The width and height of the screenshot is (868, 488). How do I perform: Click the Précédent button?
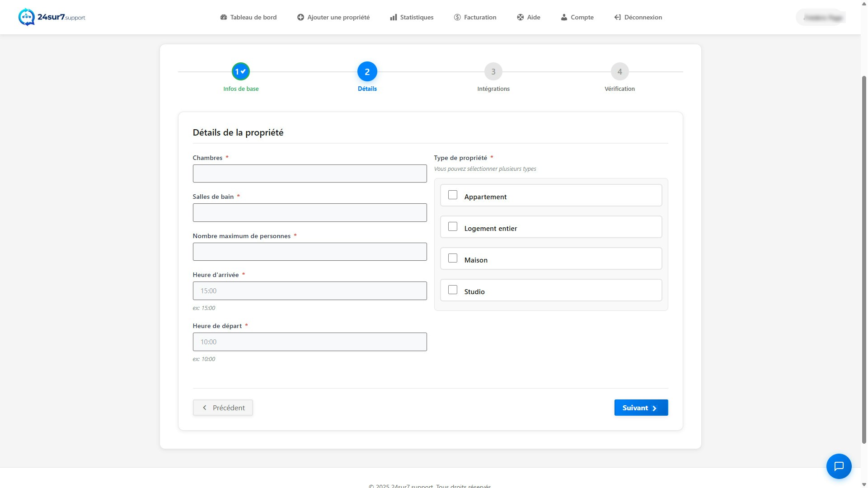(223, 407)
